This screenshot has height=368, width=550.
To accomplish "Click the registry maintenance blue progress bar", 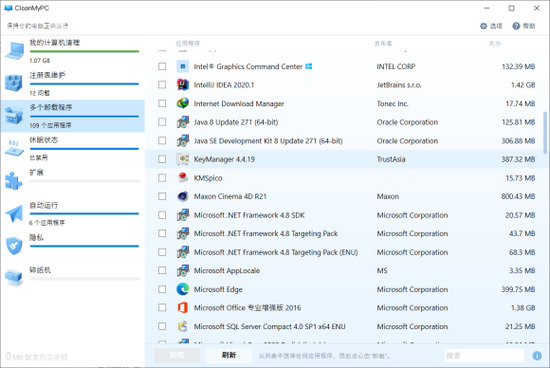I will coord(84,84).
